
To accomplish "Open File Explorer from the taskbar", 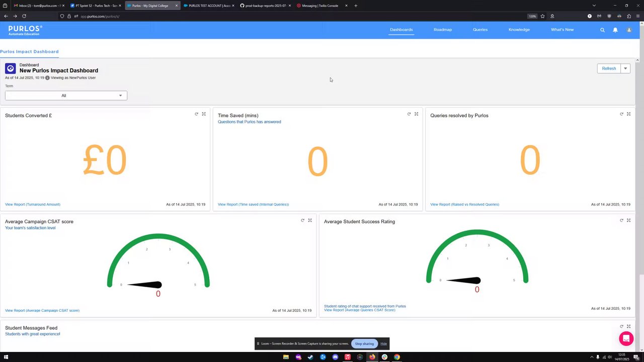I will (286, 357).
